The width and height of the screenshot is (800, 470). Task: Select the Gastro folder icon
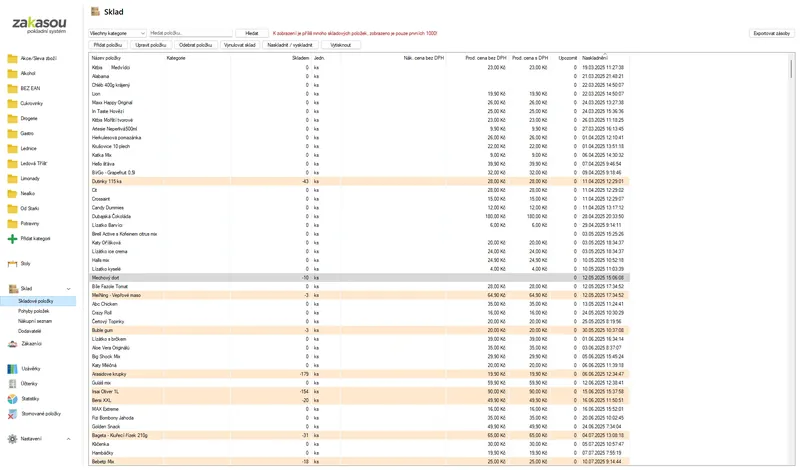[x=13, y=134]
